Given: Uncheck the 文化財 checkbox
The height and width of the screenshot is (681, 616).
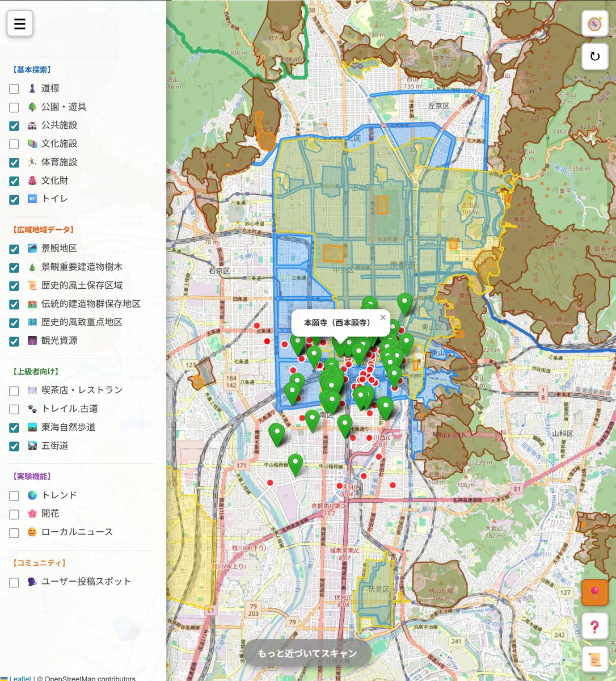Looking at the screenshot, I should 14,181.
